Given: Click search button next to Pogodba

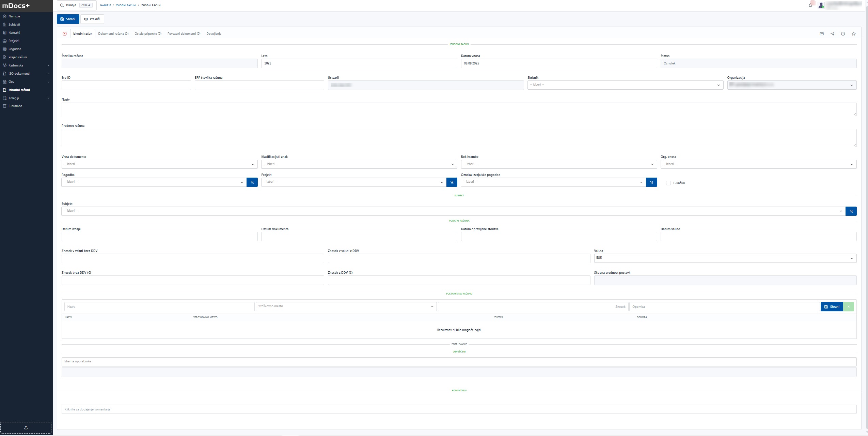Looking at the screenshot, I should (x=252, y=182).
